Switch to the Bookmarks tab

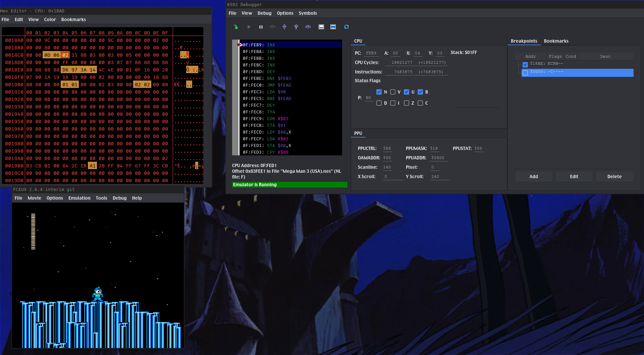[556, 41]
